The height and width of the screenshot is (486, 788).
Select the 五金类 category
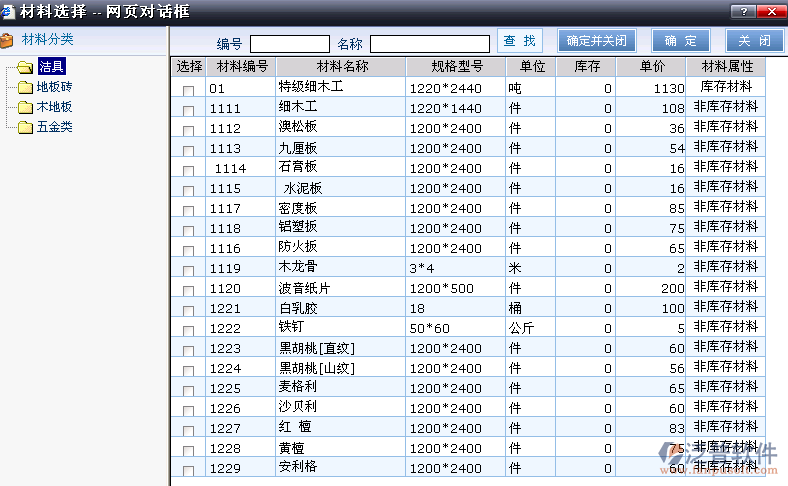pyautogui.click(x=54, y=127)
